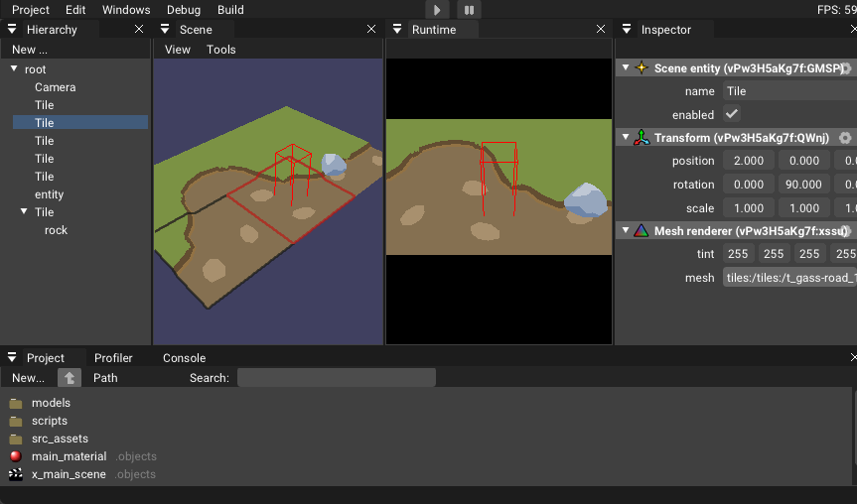The height and width of the screenshot is (504, 857).
Task: Open the Scene View menu
Action: pos(178,50)
